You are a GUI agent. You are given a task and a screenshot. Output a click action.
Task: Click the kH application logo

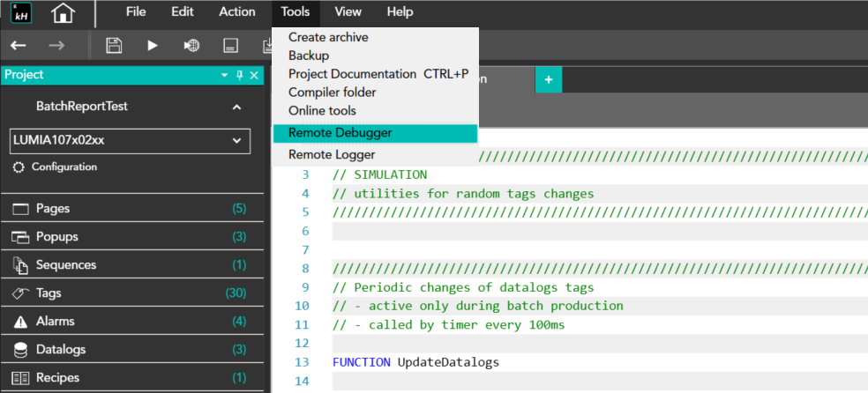pyautogui.click(x=20, y=13)
